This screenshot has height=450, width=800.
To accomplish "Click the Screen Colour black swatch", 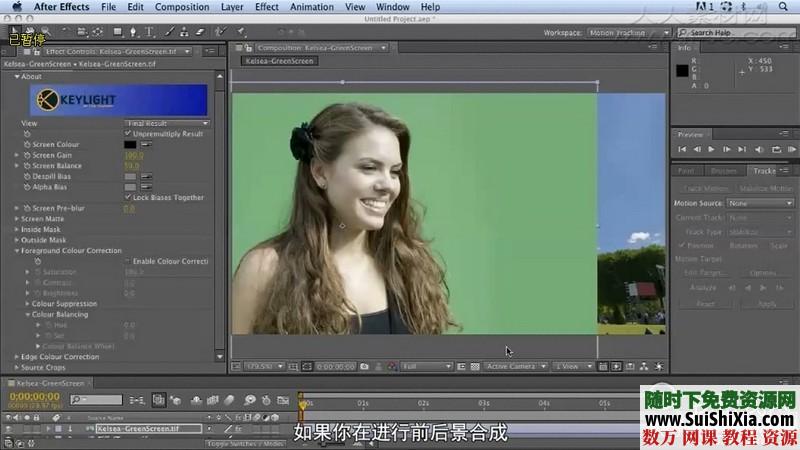I will [130, 144].
